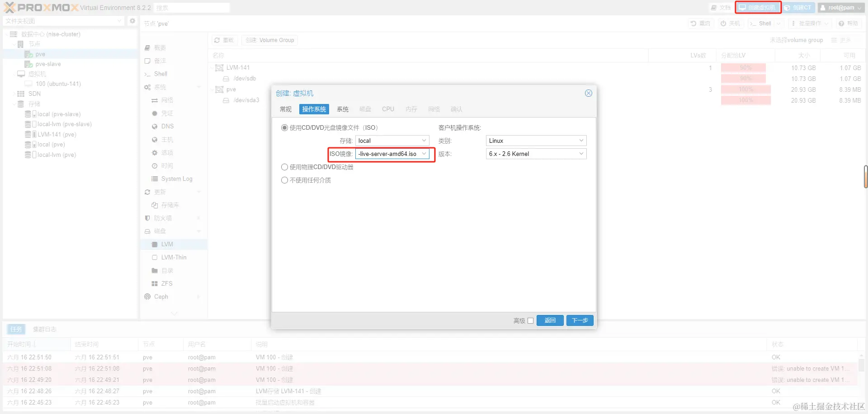
Task: Click the Next button in wizard
Action: click(x=580, y=320)
